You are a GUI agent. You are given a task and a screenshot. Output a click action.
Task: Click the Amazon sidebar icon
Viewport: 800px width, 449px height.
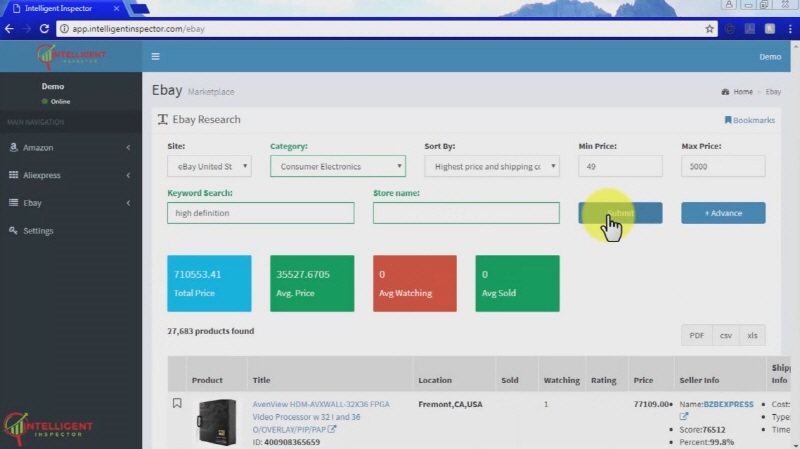click(14, 147)
